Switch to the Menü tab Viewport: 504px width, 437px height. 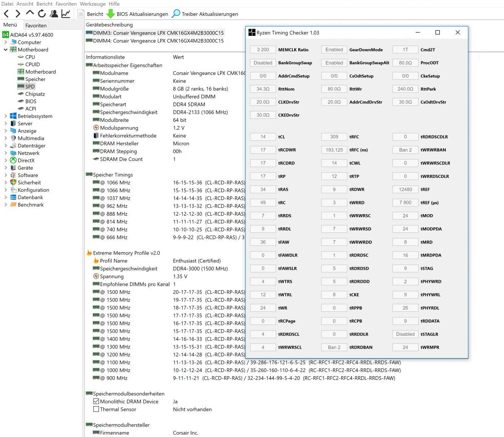pyautogui.click(x=10, y=25)
